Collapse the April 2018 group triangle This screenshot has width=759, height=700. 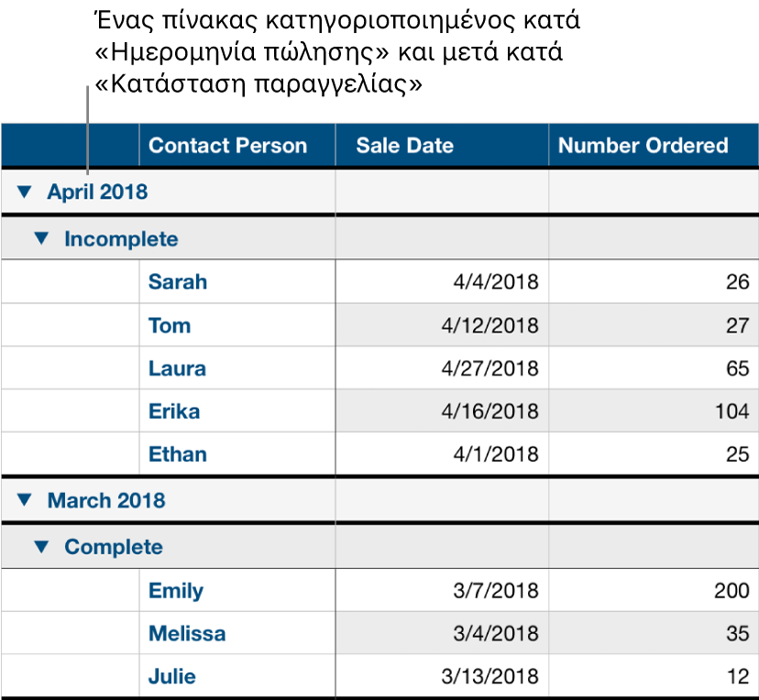27,192
